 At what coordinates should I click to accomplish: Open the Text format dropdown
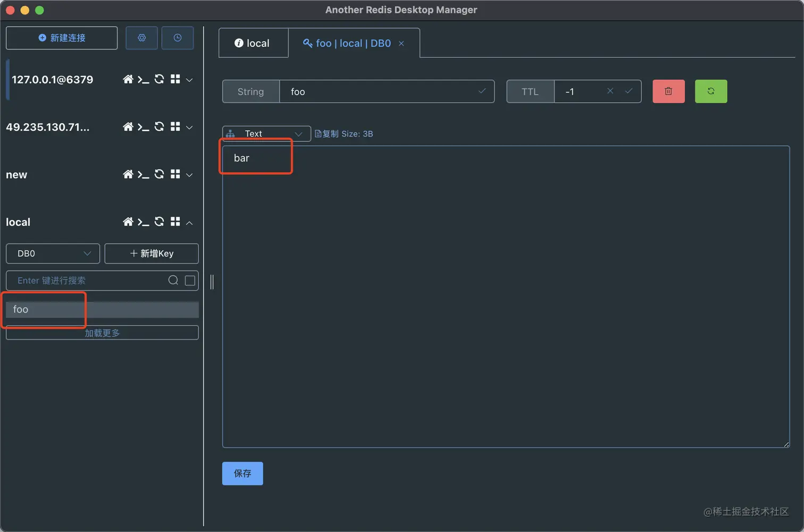266,133
